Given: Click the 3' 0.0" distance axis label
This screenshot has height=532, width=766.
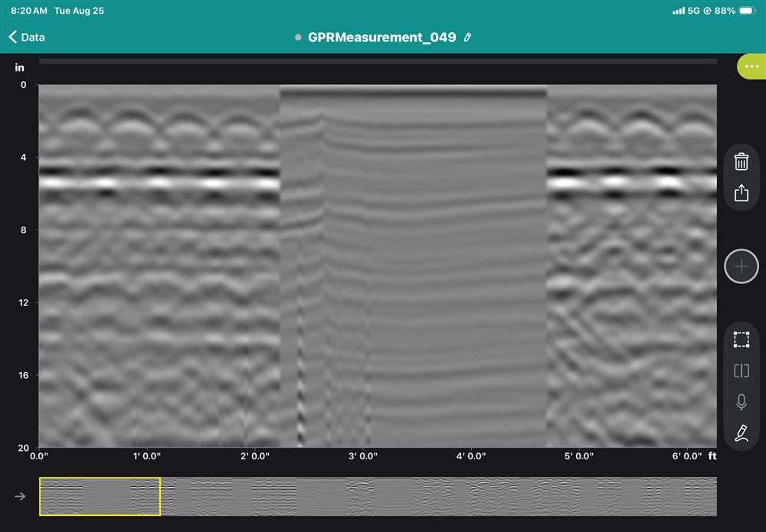Looking at the screenshot, I should pyautogui.click(x=362, y=456).
